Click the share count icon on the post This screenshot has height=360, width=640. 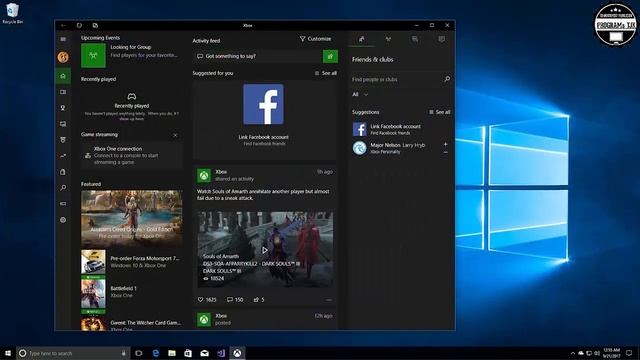click(x=256, y=300)
